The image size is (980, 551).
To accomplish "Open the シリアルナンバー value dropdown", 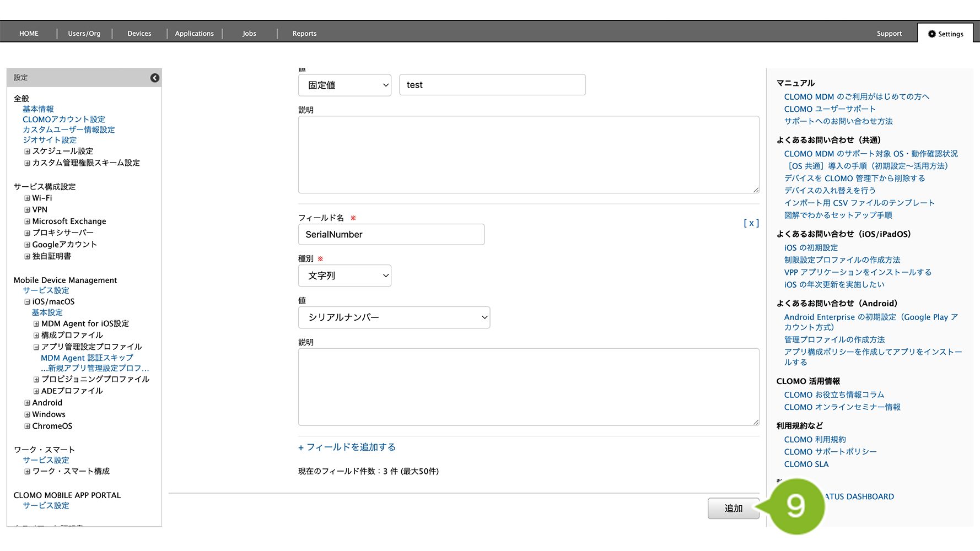I will coord(394,318).
